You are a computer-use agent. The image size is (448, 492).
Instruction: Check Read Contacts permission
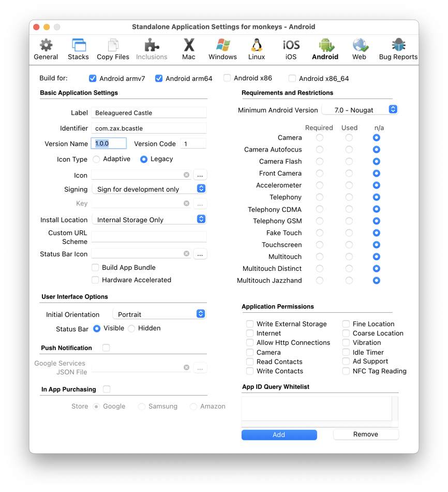coord(250,362)
